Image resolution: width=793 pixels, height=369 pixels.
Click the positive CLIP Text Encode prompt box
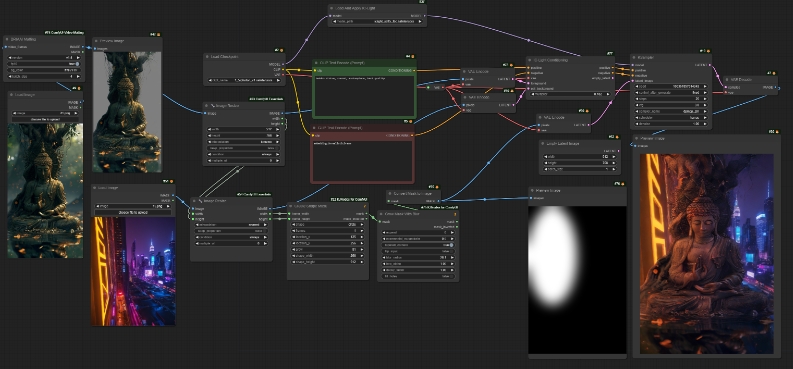click(364, 96)
